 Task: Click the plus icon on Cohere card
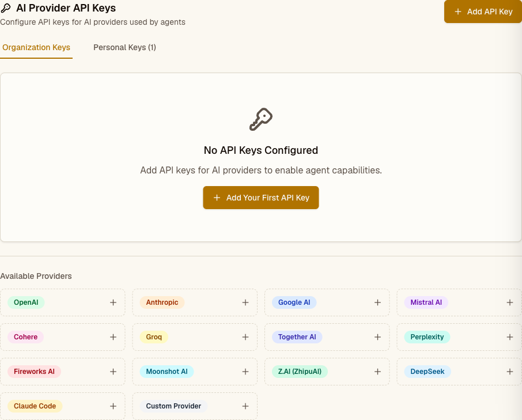coord(113,337)
